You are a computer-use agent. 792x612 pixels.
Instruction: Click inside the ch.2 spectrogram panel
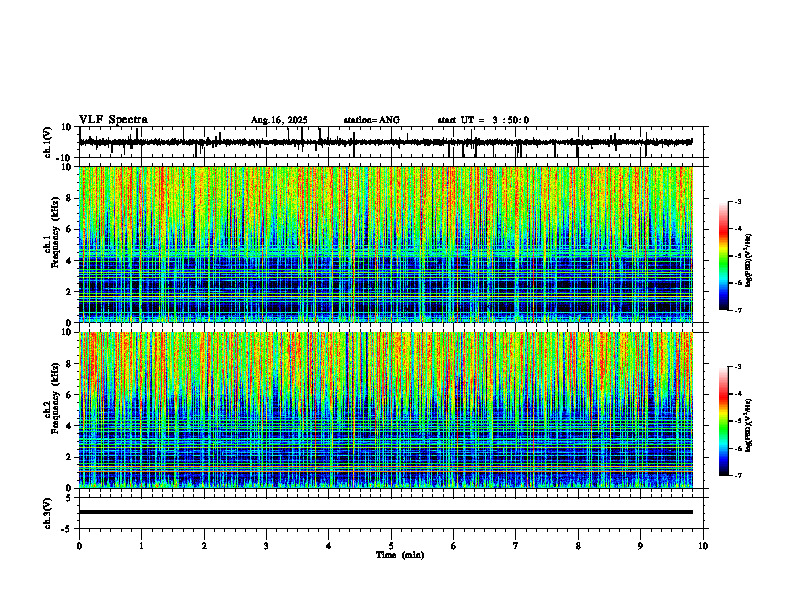(385, 410)
